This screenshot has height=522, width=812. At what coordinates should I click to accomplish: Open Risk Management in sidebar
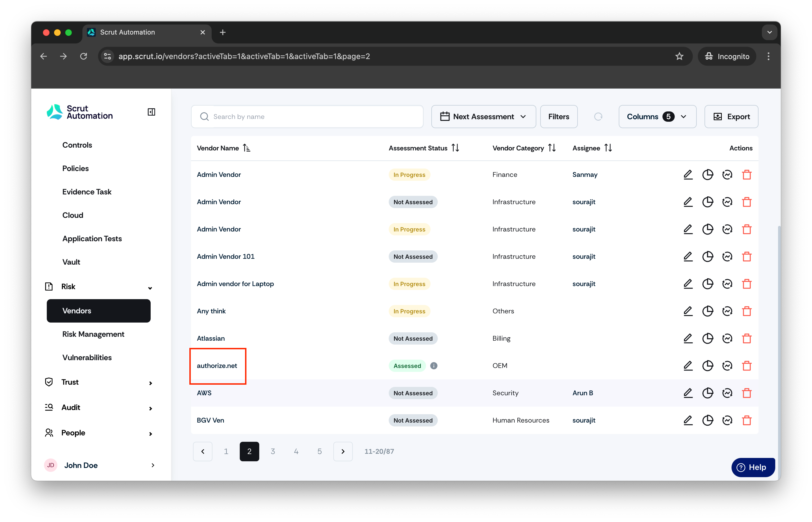[x=93, y=334]
